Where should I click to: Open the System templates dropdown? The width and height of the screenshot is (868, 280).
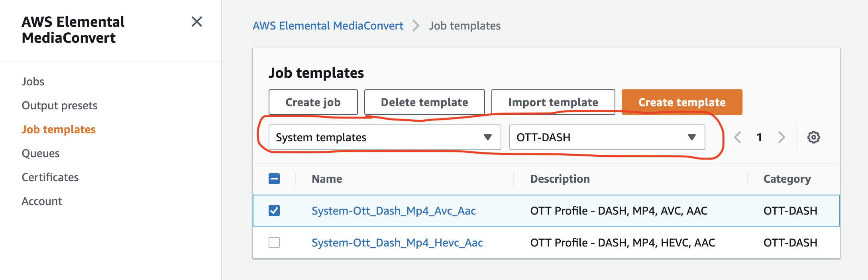pyautogui.click(x=385, y=137)
